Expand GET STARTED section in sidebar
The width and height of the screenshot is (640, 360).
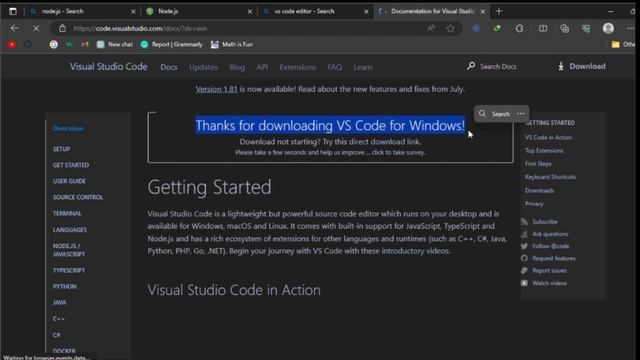coord(71,165)
